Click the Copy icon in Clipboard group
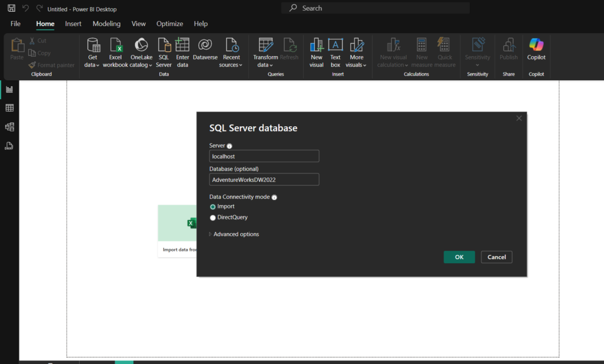 pyautogui.click(x=32, y=53)
